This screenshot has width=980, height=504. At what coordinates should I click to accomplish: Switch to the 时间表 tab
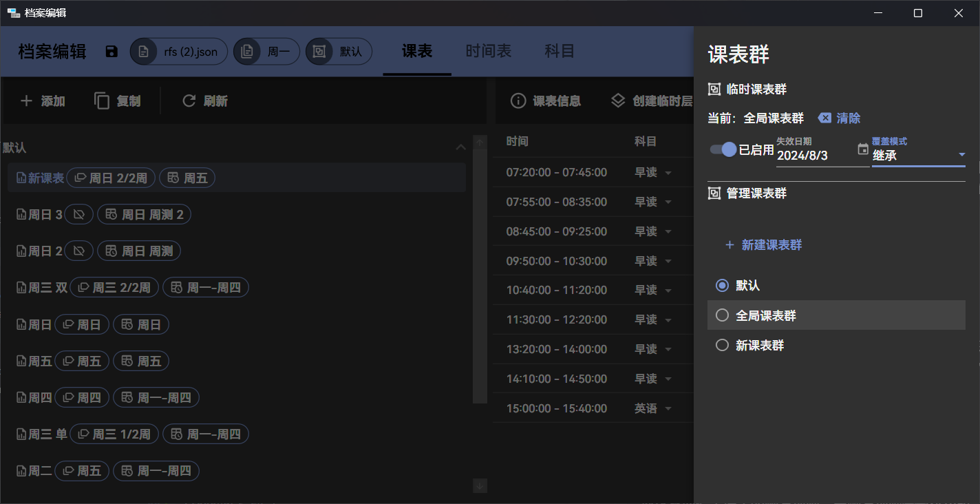pos(488,52)
